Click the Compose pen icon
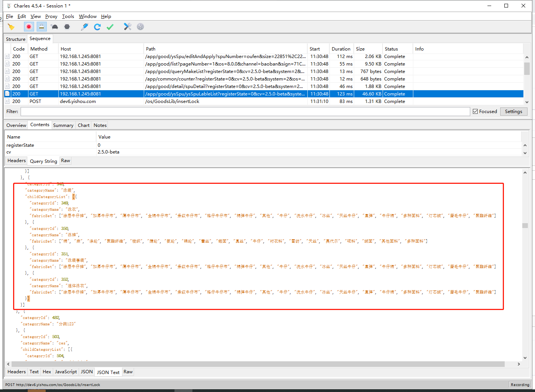 coord(85,27)
